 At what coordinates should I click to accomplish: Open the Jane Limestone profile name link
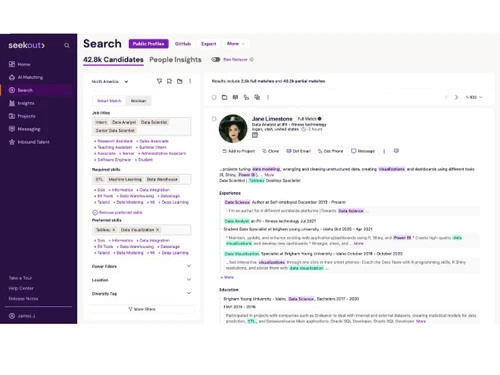[272, 119]
